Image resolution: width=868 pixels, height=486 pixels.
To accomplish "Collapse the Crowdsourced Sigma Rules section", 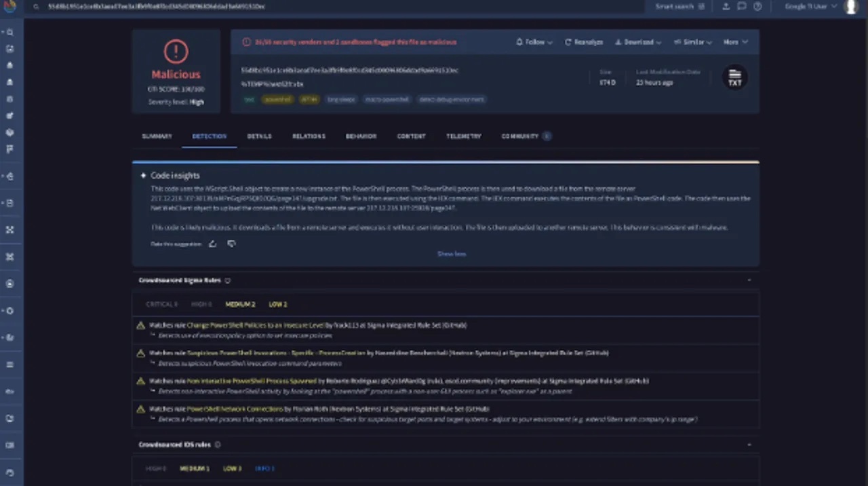I will click(x=749, y=280).
